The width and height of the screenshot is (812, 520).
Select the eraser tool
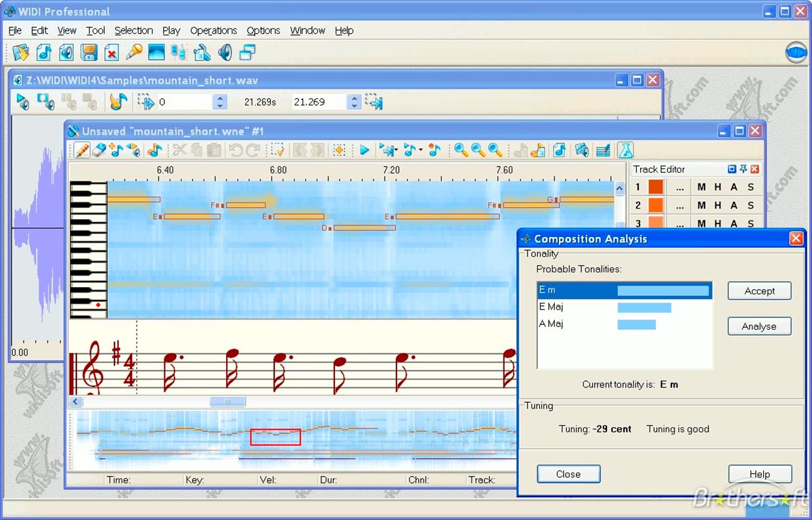(99, 150)
